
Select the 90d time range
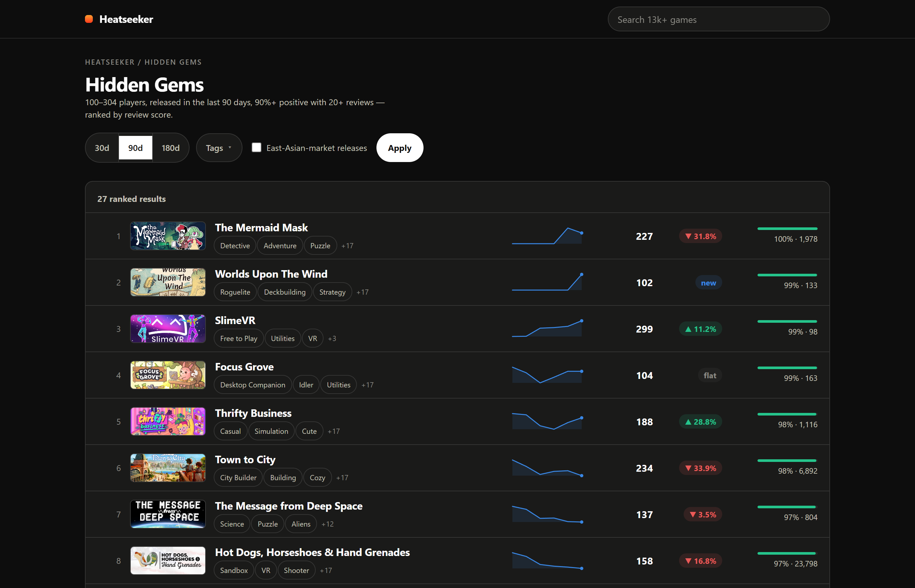pos(136,148)
